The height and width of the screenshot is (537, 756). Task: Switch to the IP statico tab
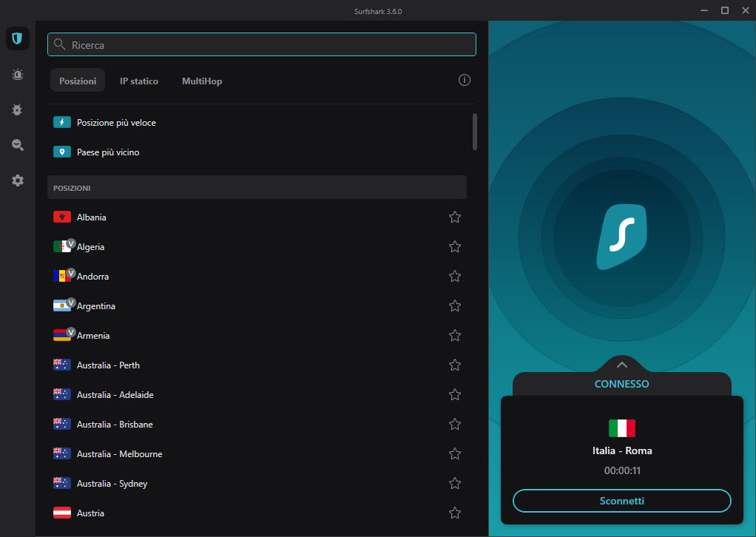coord(139,81)
